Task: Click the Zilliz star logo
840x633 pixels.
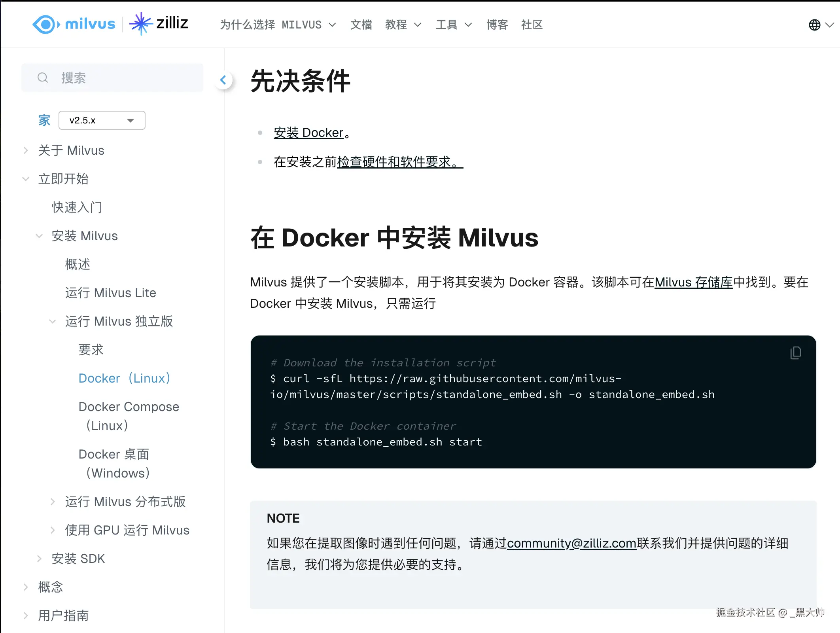Action: [x=141, y=24]
